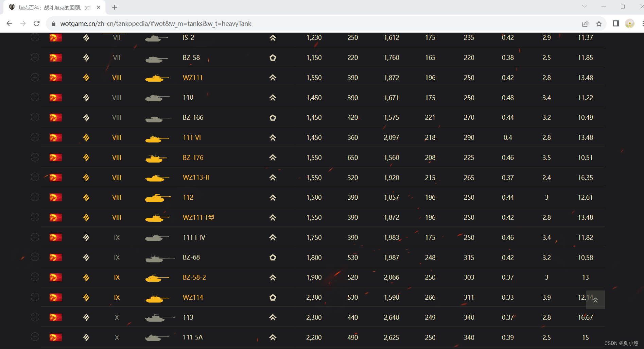Image resolution: width=644 pixels, height=349 pixels.
Task: Open the BZ-58-2 tank details
Action: click(x=194, y=277)
